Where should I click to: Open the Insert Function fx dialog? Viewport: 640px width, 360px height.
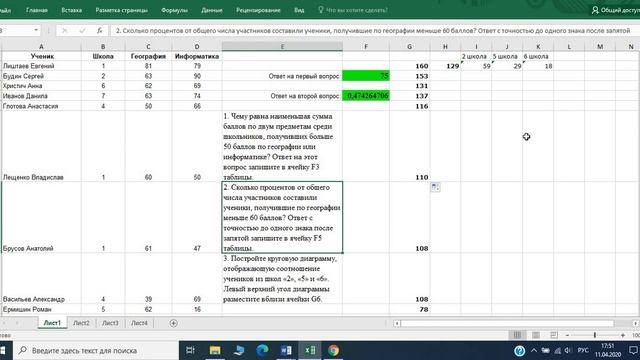(x=100, y=30)
